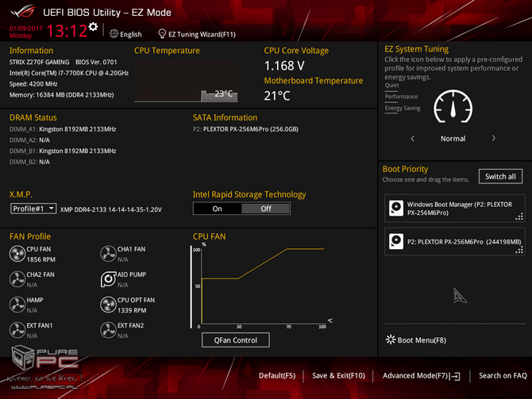Switch to previous EZ tuning profile arrow
The height and width of the screenshot is (399, 532).
[x=413, y=138]
